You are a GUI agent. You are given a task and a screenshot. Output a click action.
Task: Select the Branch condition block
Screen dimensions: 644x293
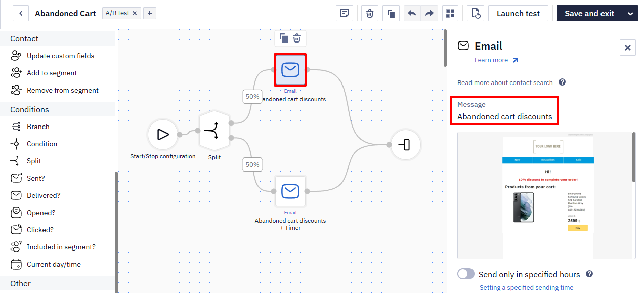(38, 127)
